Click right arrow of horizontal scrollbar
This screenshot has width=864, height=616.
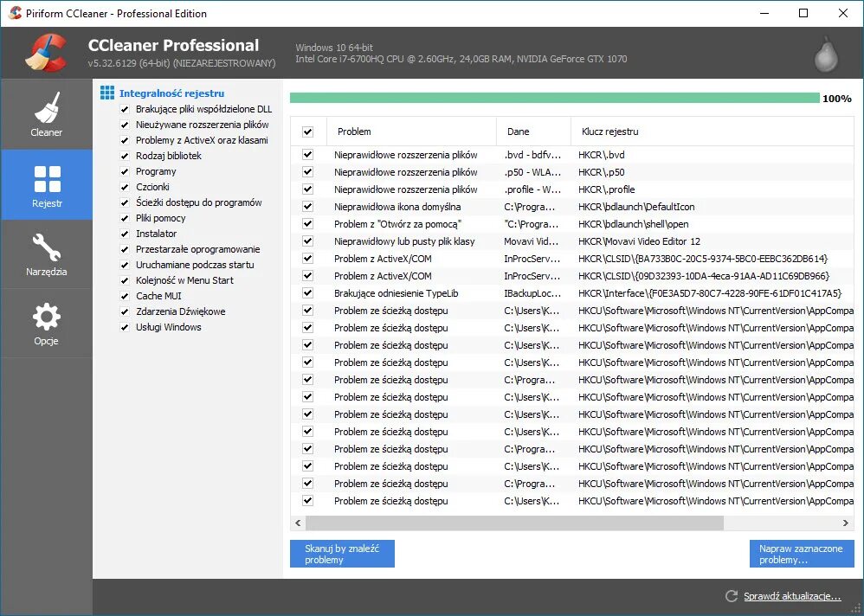coord(845,523)
